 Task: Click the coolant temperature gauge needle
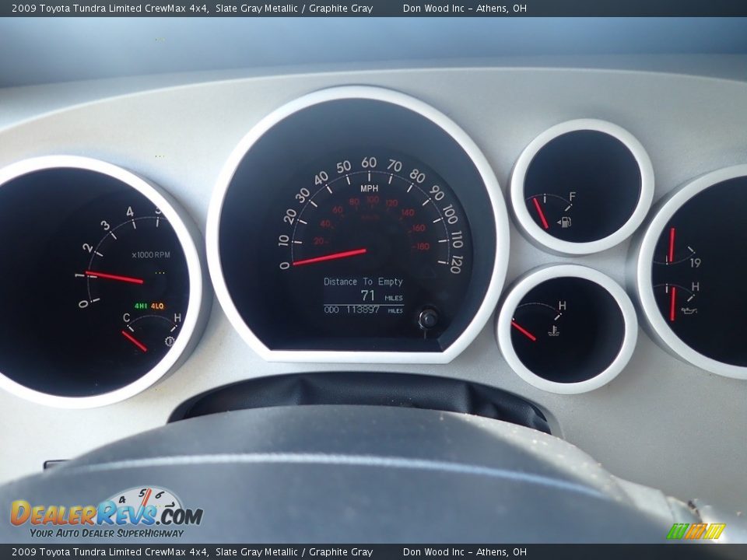click(524, 330)
